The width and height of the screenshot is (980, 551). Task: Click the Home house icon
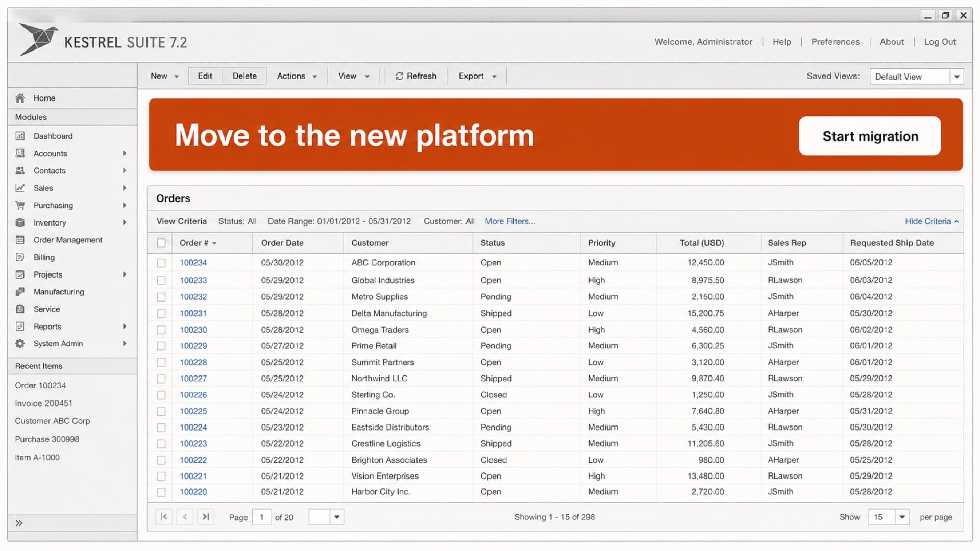click(x=20, y=98)
